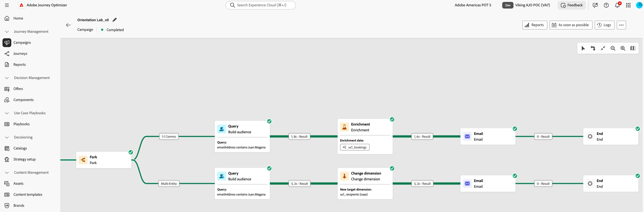The width and height of the screenshot is (644, 212).
Task: Toggle the canvas minimap icon
Action: [x=633, y=48]
